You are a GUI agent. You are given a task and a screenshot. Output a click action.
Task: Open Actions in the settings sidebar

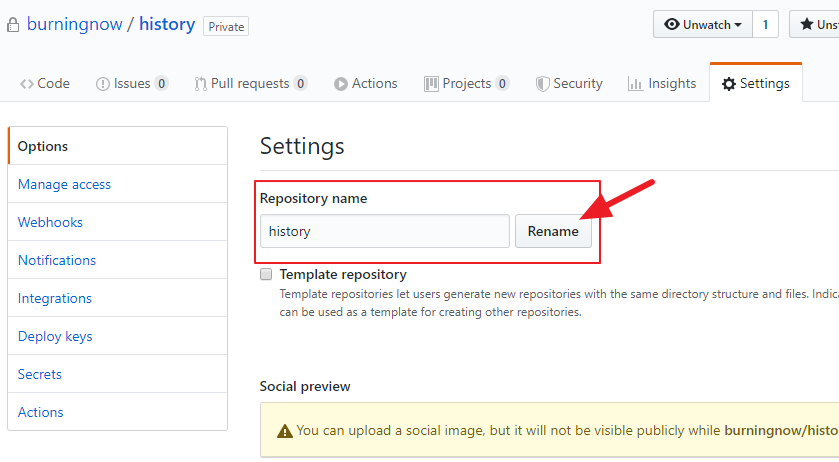(x=118, y=412)
